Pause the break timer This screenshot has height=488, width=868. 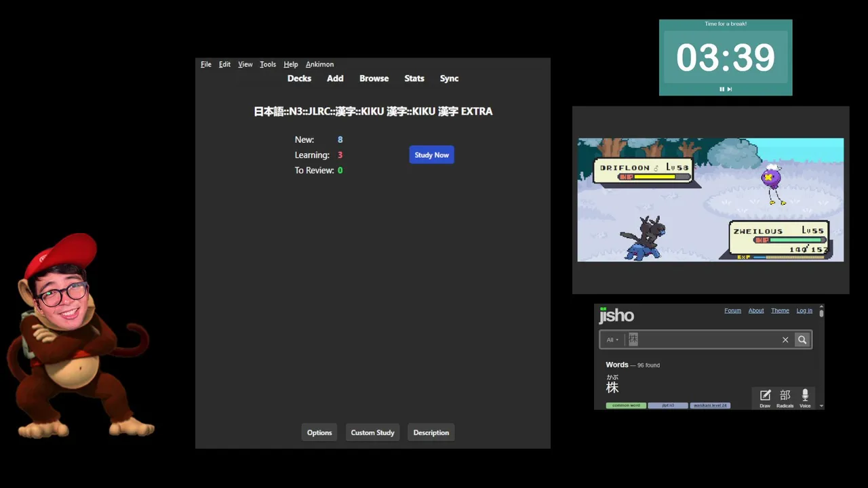(x=722, y=89)
